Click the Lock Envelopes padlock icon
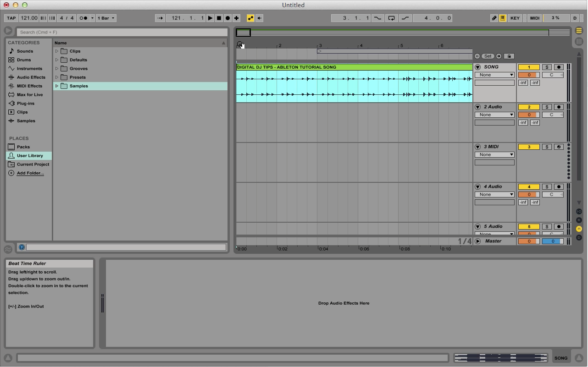The width and height of the screenshot is (588, 367). pos(509,56)
